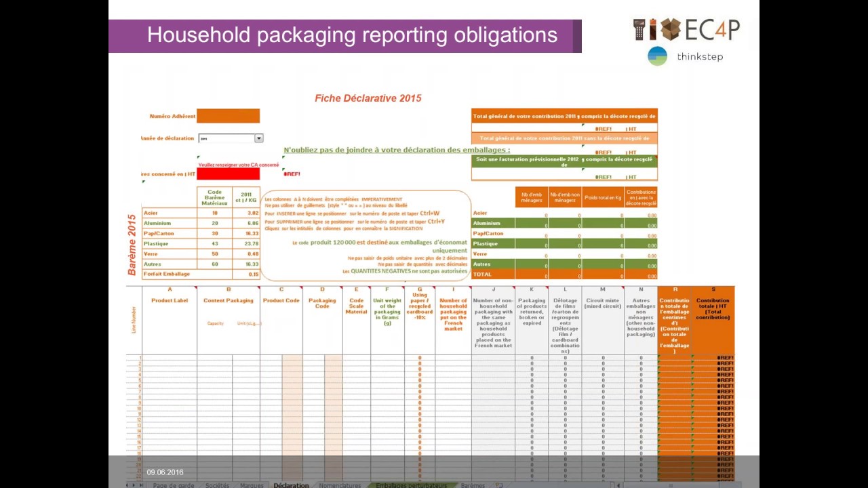The height and width of the screenshot is (488, 868).
Task: Click the Poids total en Kg summary header
Action: [x=603, y=197]
